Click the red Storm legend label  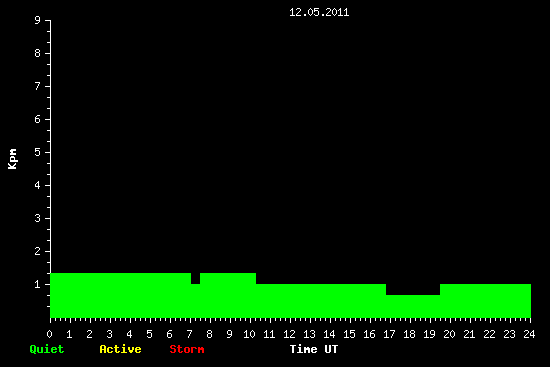[187, 349]
